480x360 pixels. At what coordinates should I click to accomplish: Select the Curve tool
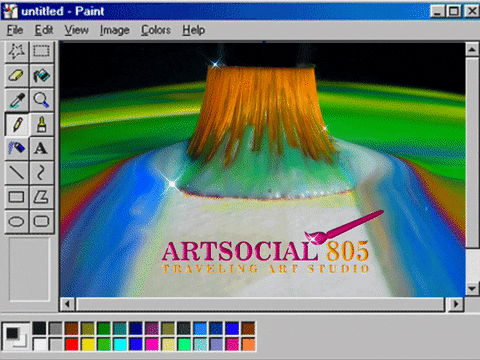click(41, 173)
